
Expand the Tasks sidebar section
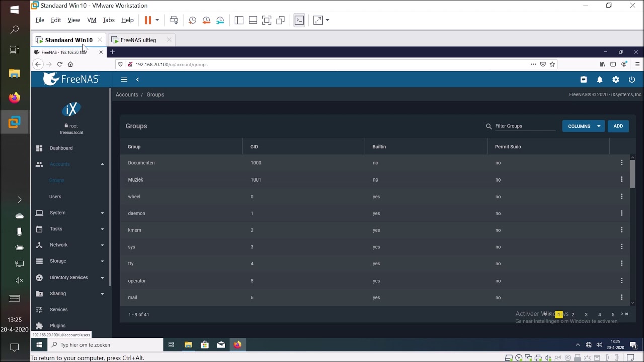click(x=102, y=229)
